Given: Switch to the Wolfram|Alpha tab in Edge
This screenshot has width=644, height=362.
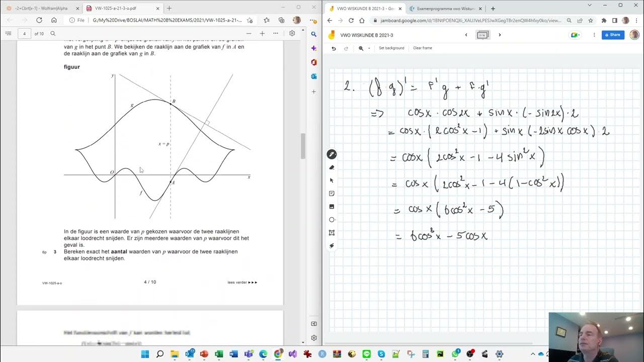Looking at the screenshot, I should 42,9.
